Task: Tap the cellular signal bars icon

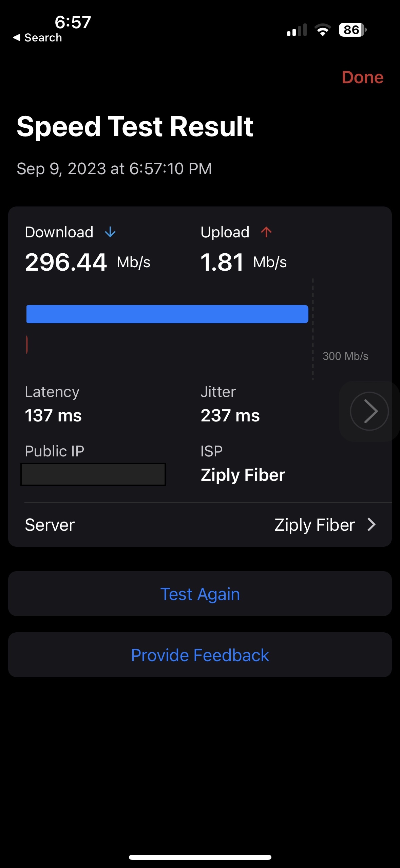Action: [x=297, y=30]
